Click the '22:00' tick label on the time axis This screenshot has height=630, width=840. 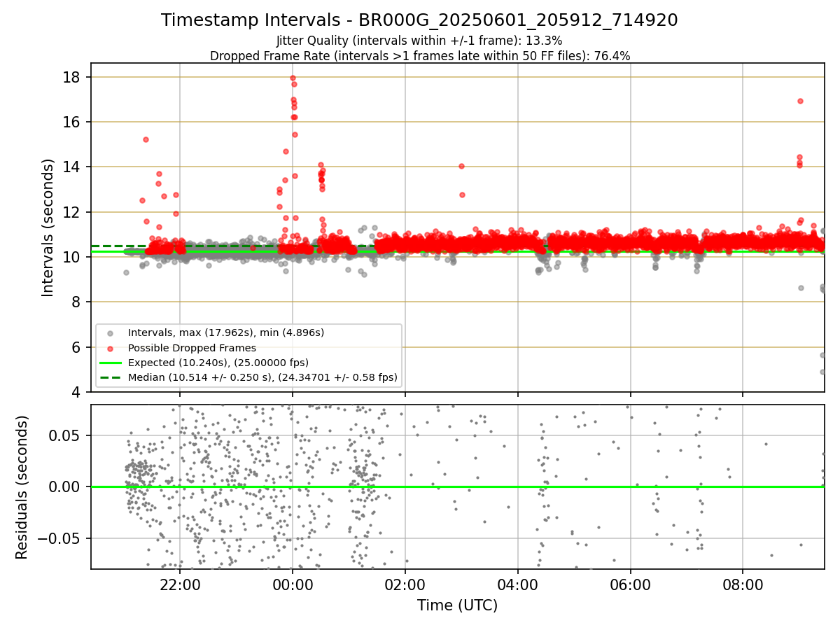[180, 584]
